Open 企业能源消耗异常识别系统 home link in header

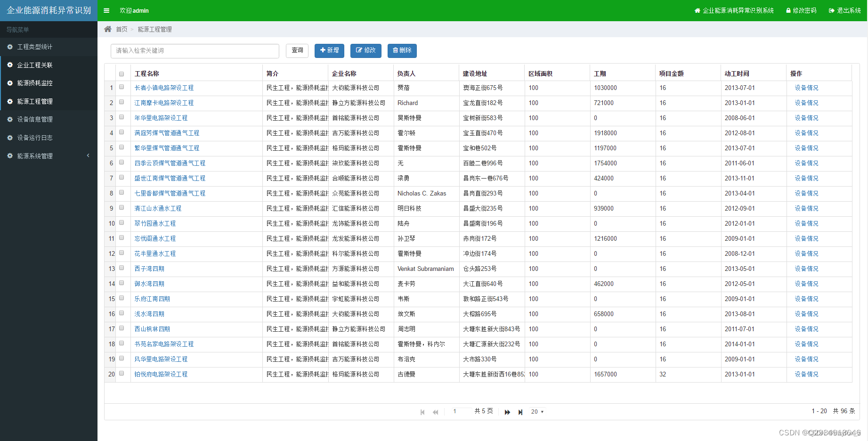[x=734, y=10]
